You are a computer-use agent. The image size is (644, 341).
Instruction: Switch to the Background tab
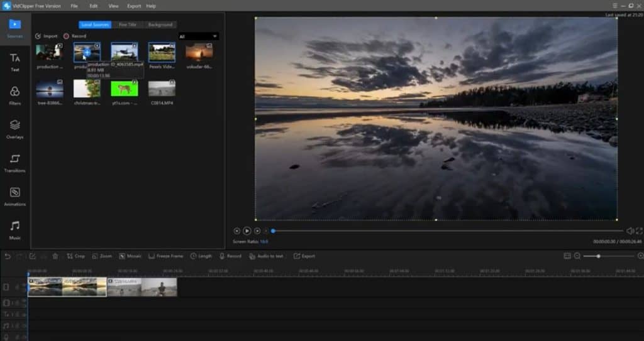tap(160, 25)
